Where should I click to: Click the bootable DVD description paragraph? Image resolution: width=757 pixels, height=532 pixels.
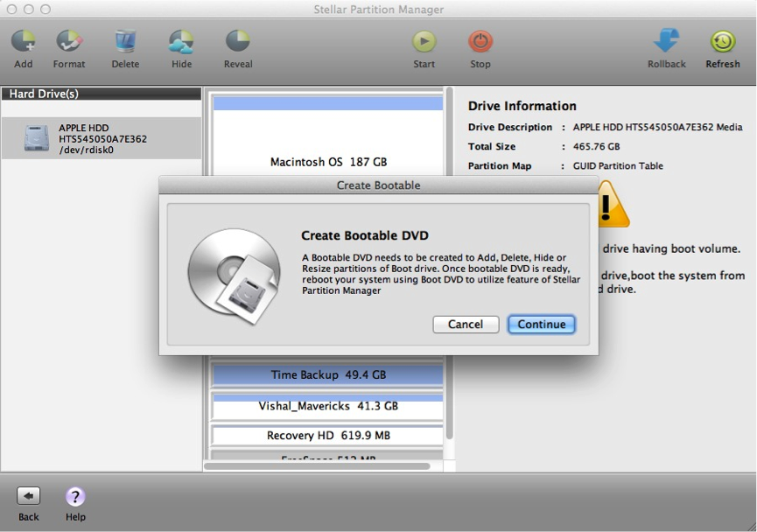(441, 274)
